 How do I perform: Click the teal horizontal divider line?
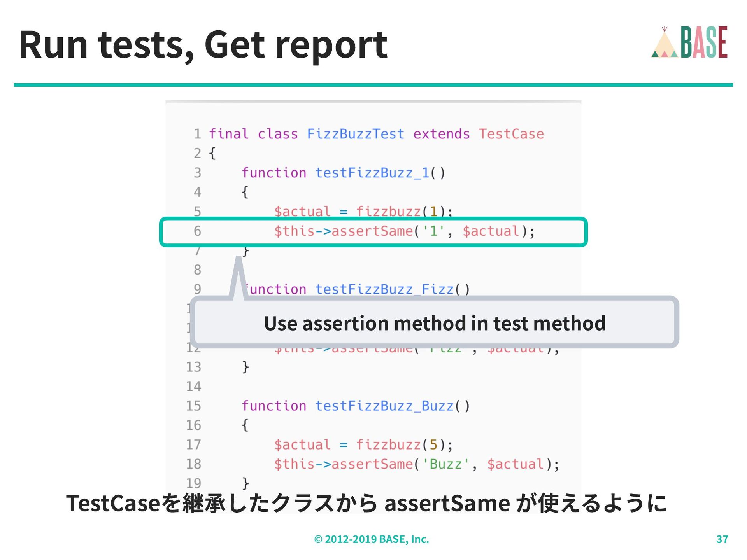coord(373,85)
